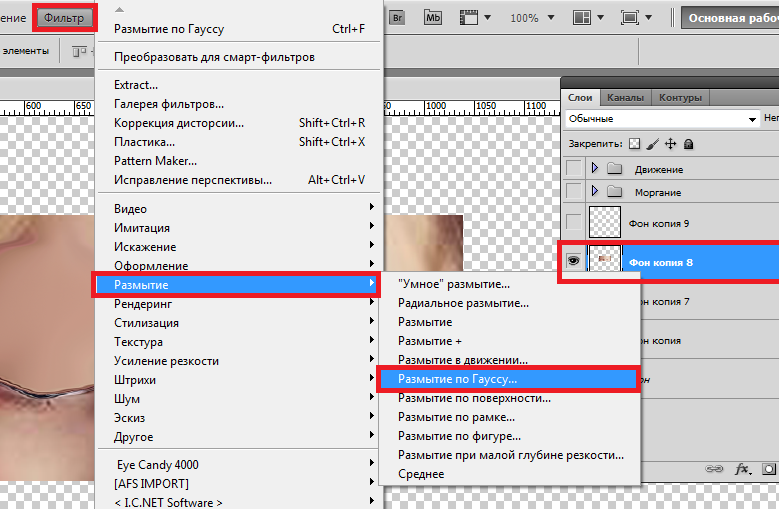The height and width of the screenshot is (509, 779).
Task: Click the lock position icon
Action: pos(670,144)
